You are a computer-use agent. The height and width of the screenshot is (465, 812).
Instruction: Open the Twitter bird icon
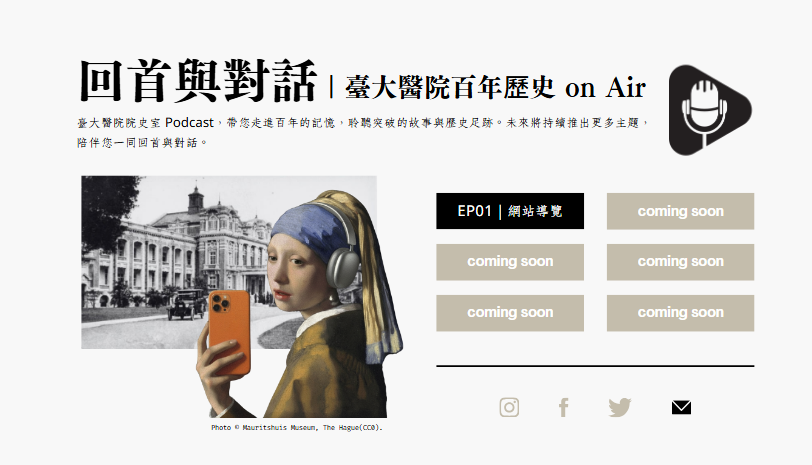click(620, 408)
